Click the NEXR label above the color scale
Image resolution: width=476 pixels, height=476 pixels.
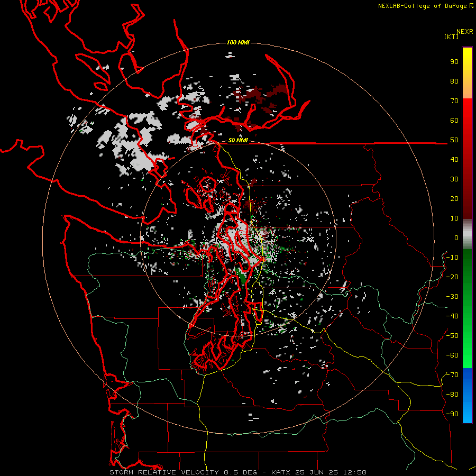(465, 32)
